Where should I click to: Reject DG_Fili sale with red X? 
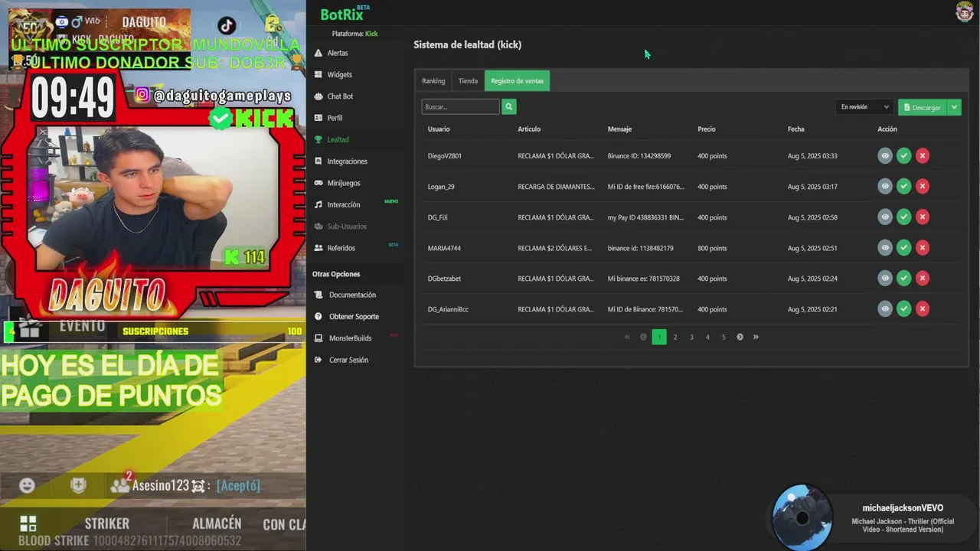click(x=923, y=217)
